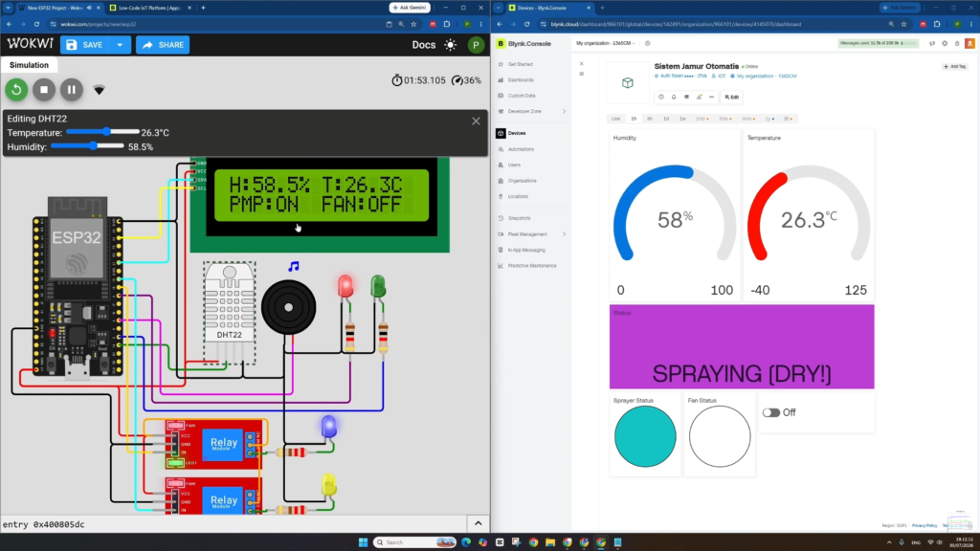This screenshot has width=980, height=551.
Task: Open Devices in Blynk sidebar
Action: [516, 133]
